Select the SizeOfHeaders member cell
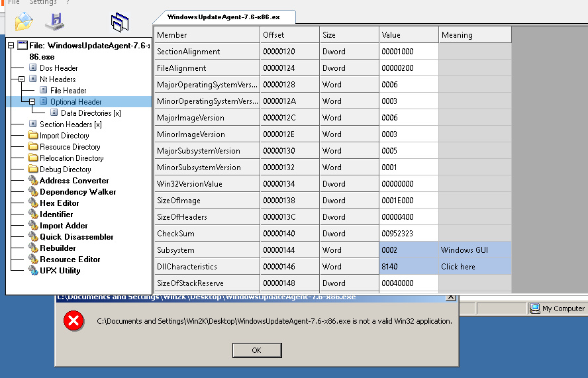Image resolution: width=588 pixels, height=378 pixels. (x=207, y=216)
